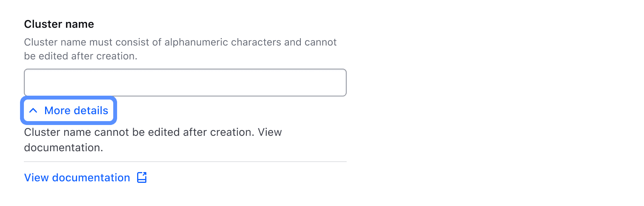Place cursor in the Cluster name box
Screen dimensions: 644x206
point(185,83)
